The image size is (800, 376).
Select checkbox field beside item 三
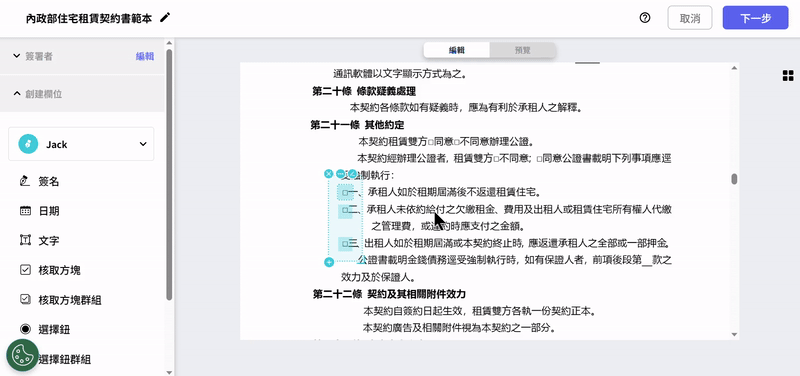[x=345, y=243]
